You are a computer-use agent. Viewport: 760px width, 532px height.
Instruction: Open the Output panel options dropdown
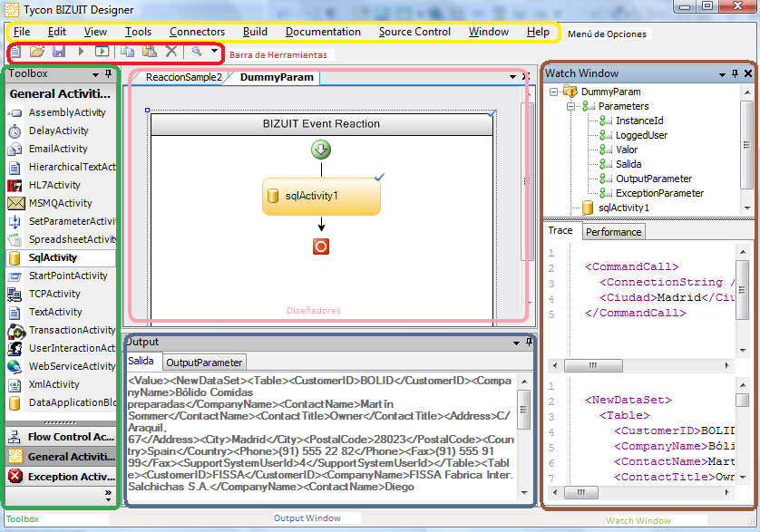(516, 343)
